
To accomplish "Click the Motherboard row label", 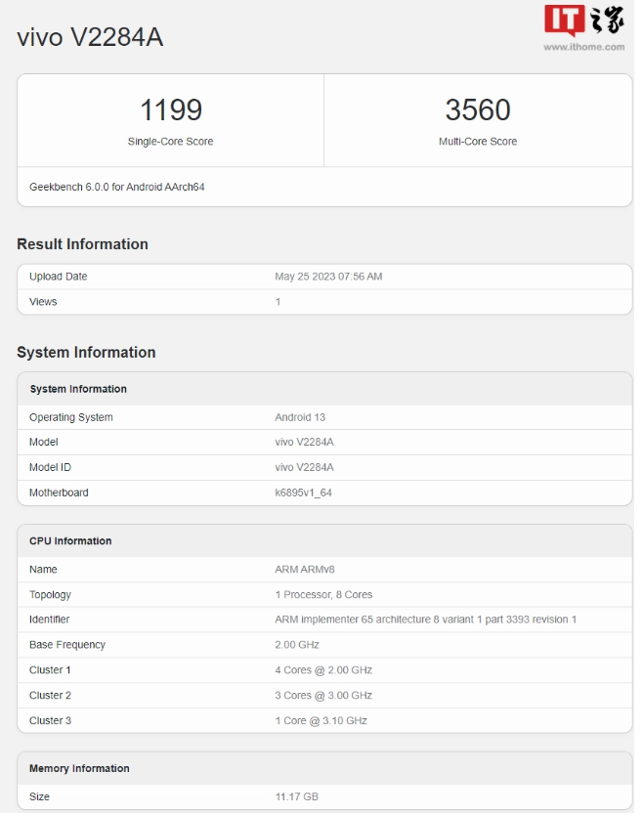I will click(x=59, y=493).
